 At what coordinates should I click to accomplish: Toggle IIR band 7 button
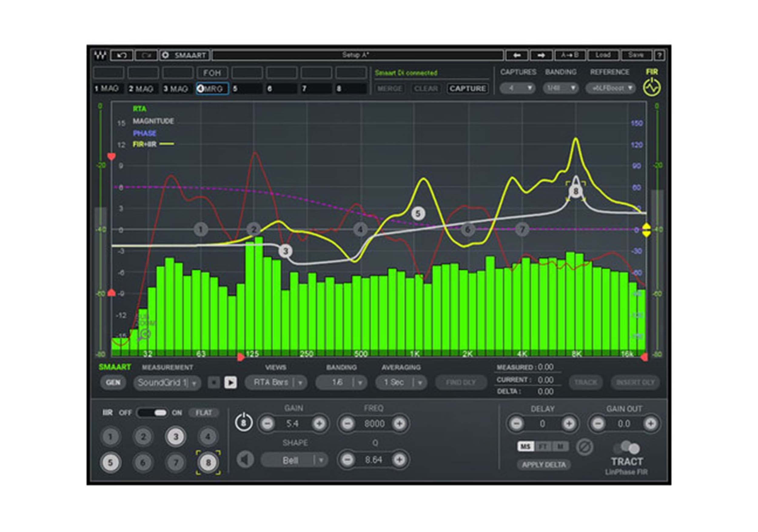click(176, 463)
